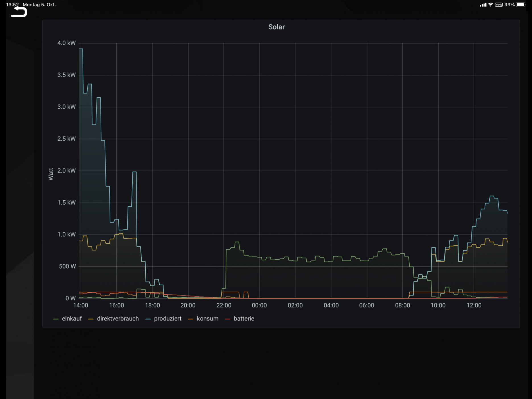The width and height of the screenshot is (532, 399).
Task: Open the green einkauf color swatch
Action: [x=56, y=319]
